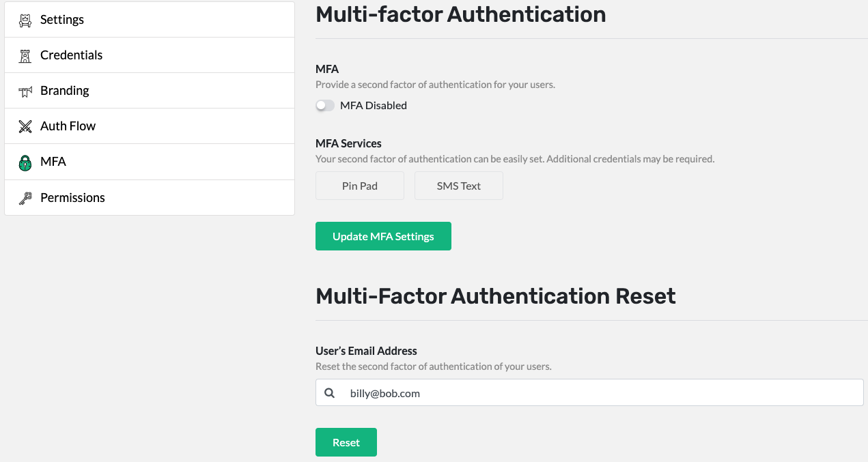Click "Multi-Factor Authentication Reset" heading
The width and height of the screenshot is (868, 462).
point(496,296)
